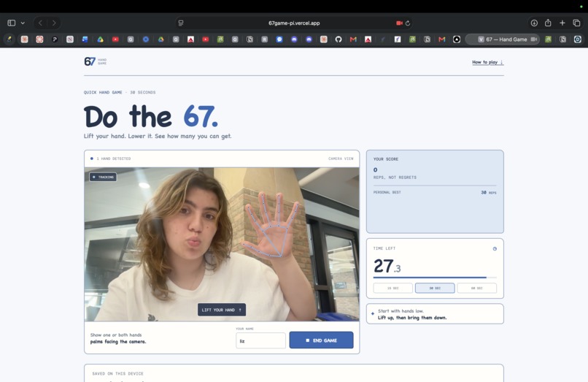Image resolution: width=588 pixels, height=382 pixels.
Task: Switch to the GitHub tab
Action: [x=339, y=39]
